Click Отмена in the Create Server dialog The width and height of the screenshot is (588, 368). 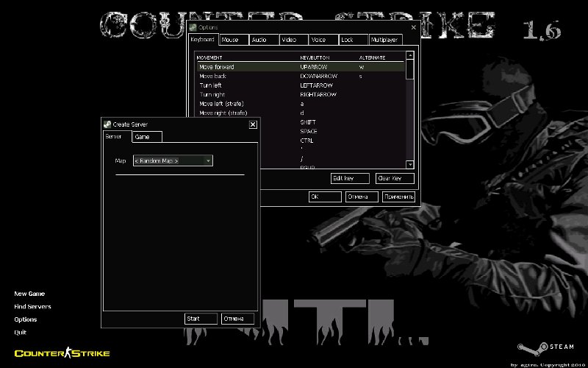coord(237,319)
